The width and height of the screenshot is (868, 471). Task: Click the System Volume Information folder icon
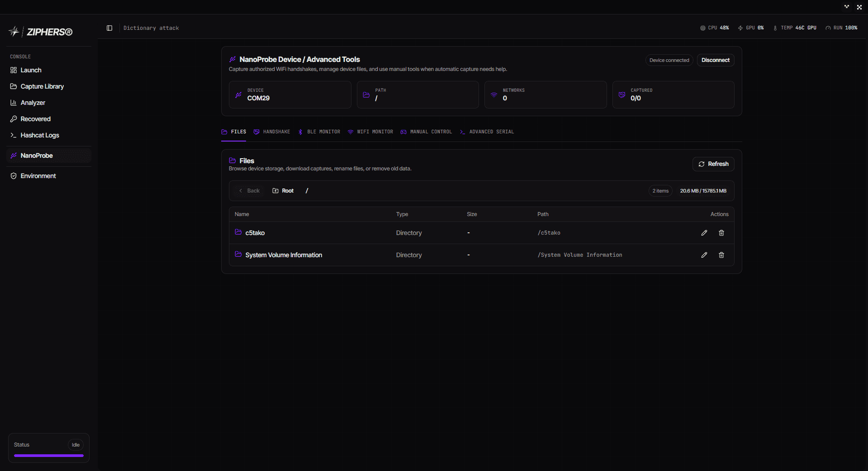tap(238, 254)
